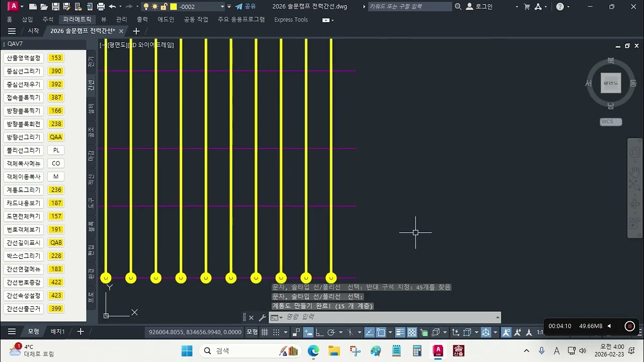Switch to the 시작 start tab
This screenshot has width=644, height=362.
point(33,31)
